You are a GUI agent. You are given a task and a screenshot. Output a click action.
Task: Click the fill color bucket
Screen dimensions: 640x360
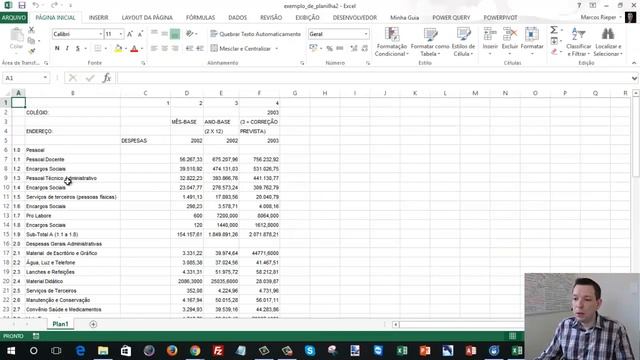pyautogui.click(x=118, y=49)
